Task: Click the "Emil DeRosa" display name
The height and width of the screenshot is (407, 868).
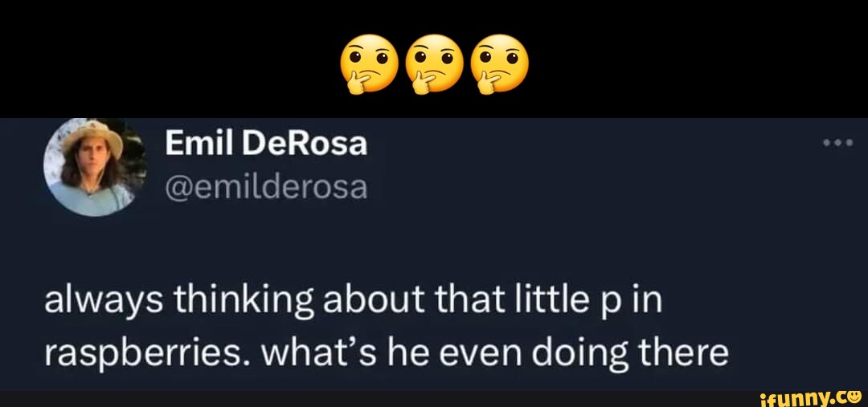Action: point(266,144)
